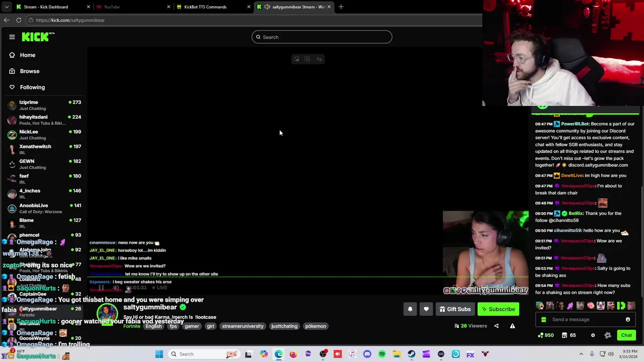Open Following in Kick sidebar

32,87
